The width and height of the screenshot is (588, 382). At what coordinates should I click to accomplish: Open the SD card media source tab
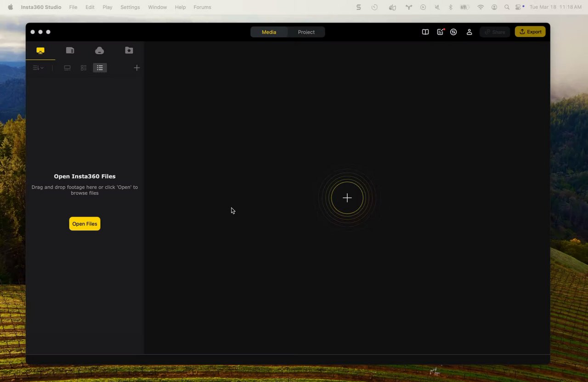click(70, 51)
